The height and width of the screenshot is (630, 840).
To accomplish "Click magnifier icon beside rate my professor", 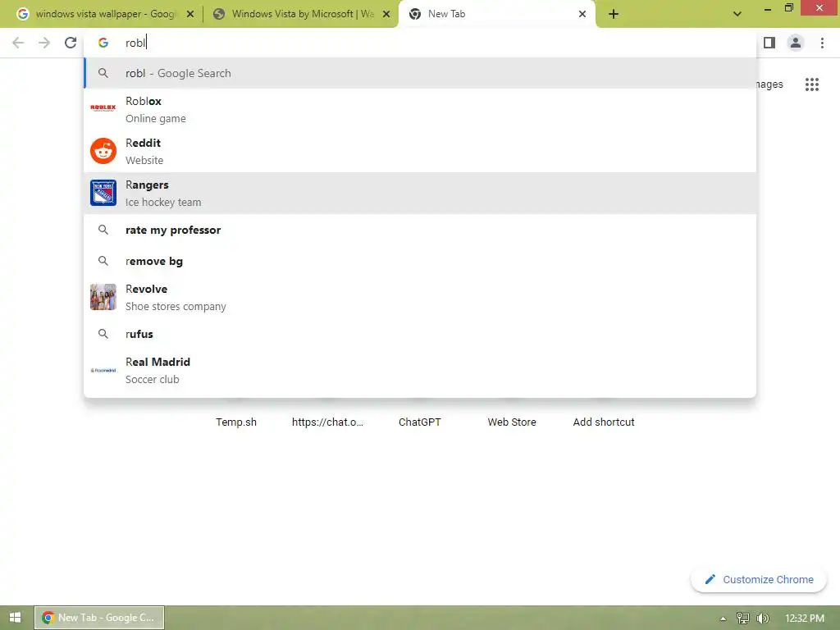I will (x=103, y=230).
